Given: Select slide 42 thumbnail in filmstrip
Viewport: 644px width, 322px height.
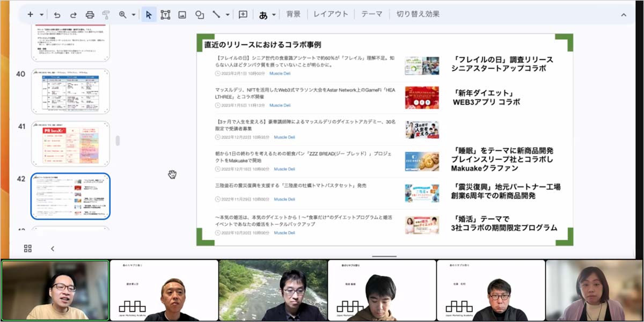Looking at the screenshot, I should pos(70,196).
